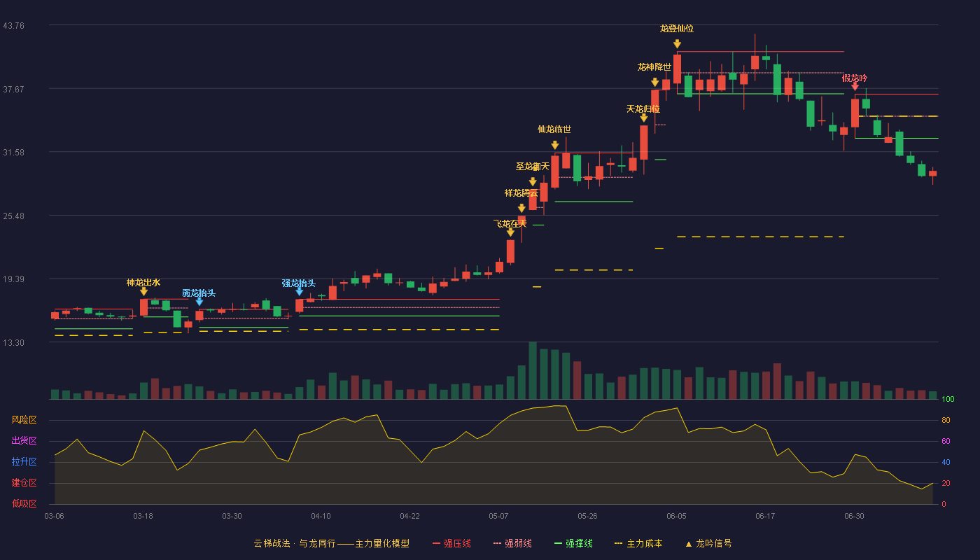The height and width of the screenshot is (560, 980).
Task: Click the 弱龙抬头 signal label
Action: pos(199,293)
